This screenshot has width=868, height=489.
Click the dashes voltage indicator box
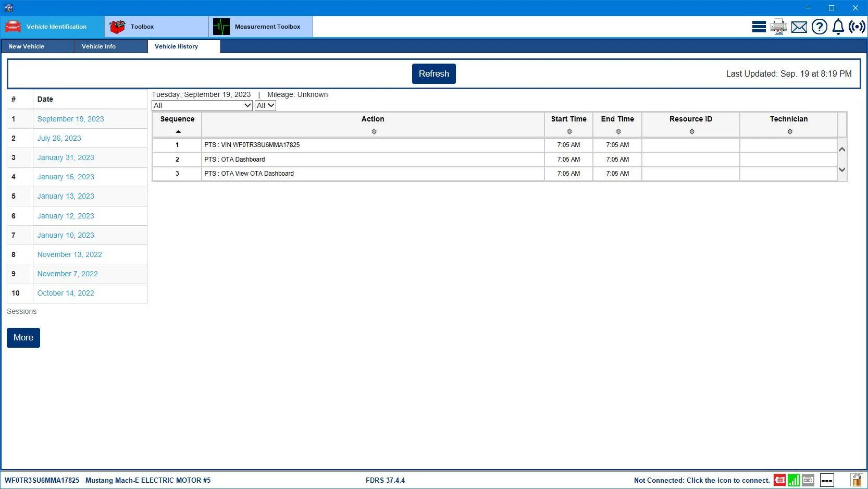827,480
